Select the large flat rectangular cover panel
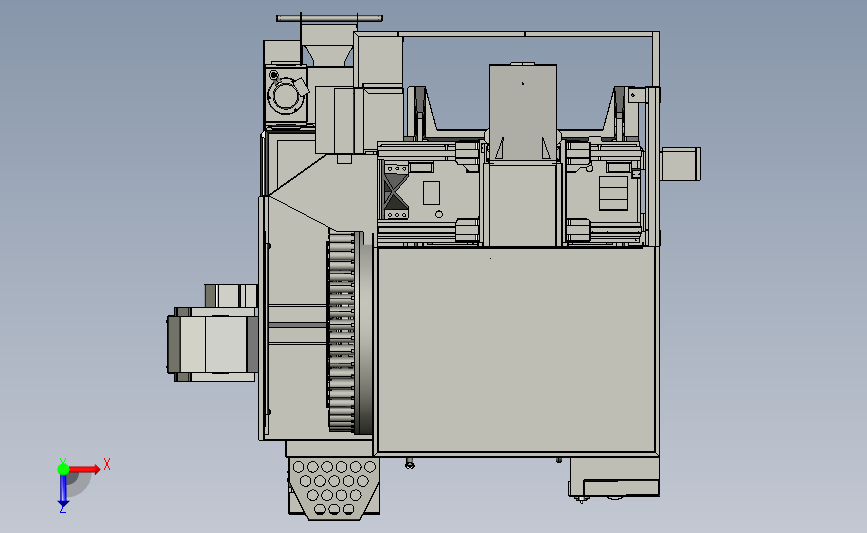This screenshot has height=533, width=867. coord(516,351)
